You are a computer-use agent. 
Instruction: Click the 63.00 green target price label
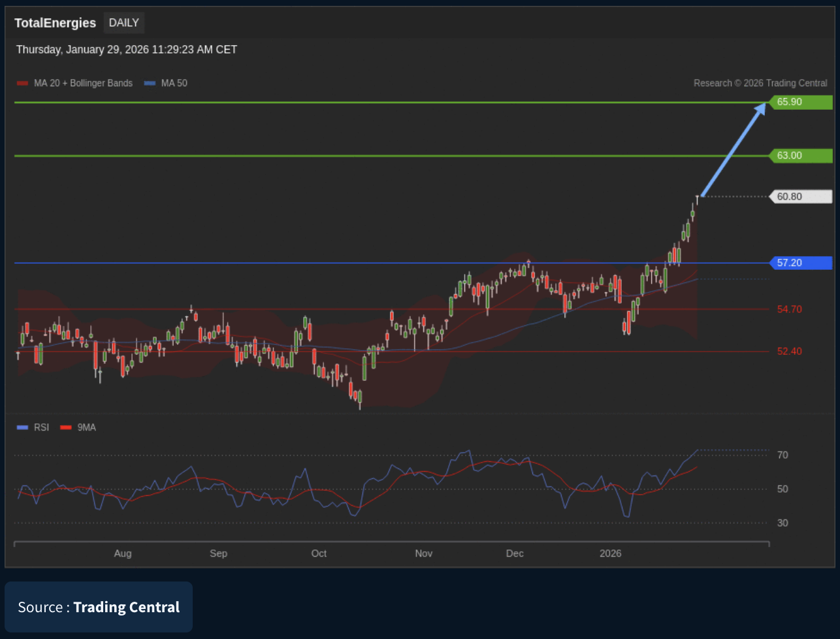pyautogui.click(x=801, y=156)
